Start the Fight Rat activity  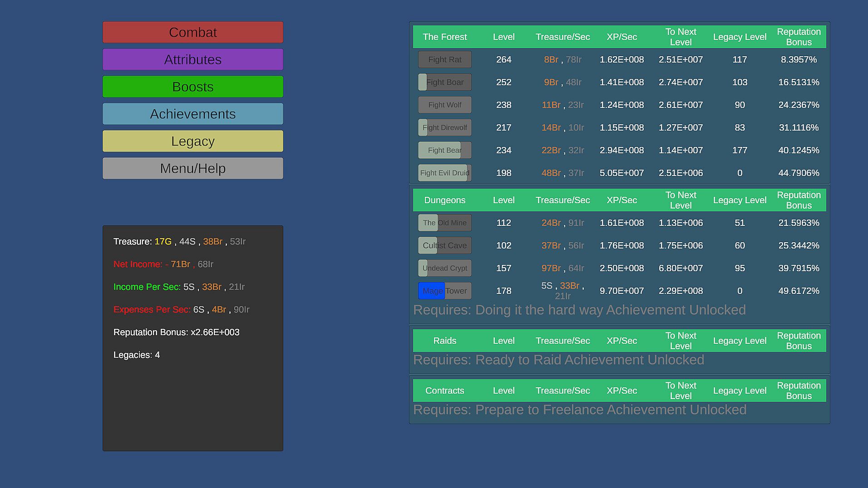[x=444, y=59]
